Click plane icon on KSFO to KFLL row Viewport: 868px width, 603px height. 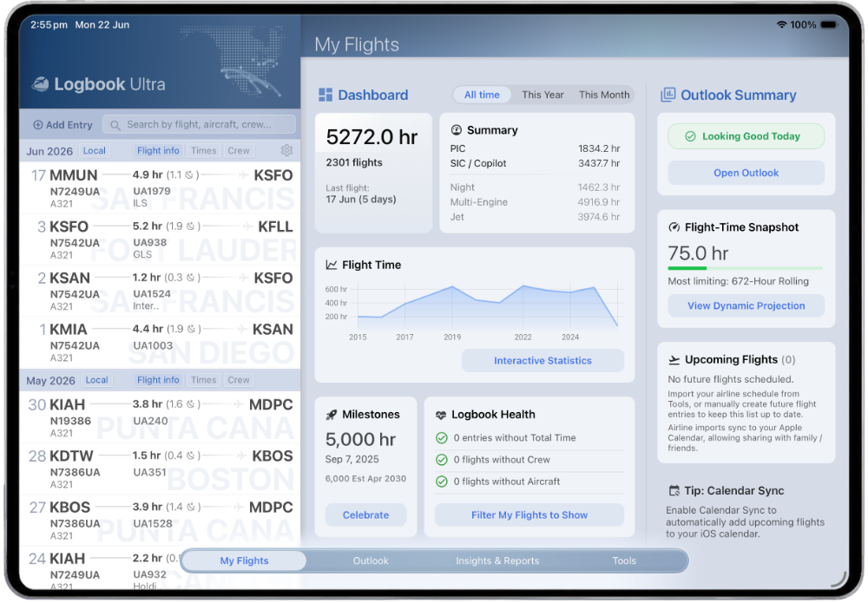247,226
